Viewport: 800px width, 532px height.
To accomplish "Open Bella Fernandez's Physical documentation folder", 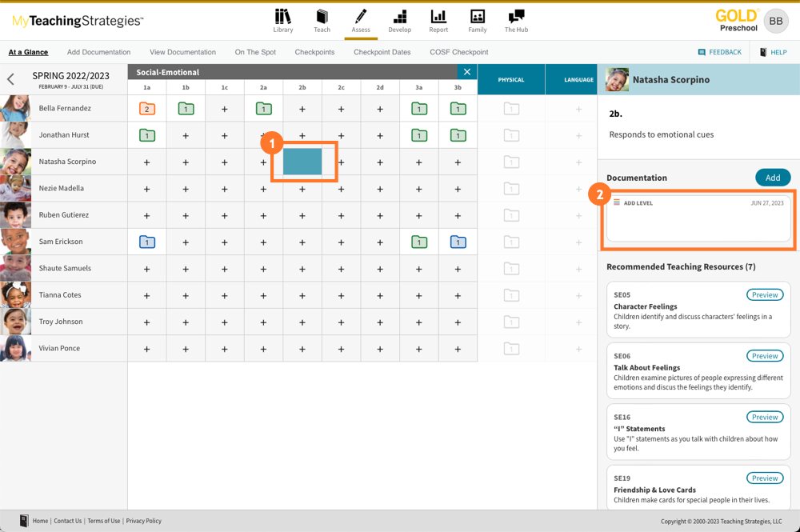I will [511, 108].
